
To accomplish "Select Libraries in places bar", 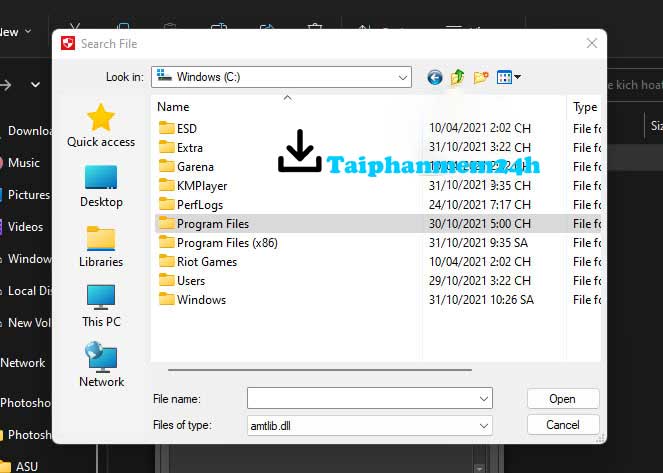I will [101, 246].
